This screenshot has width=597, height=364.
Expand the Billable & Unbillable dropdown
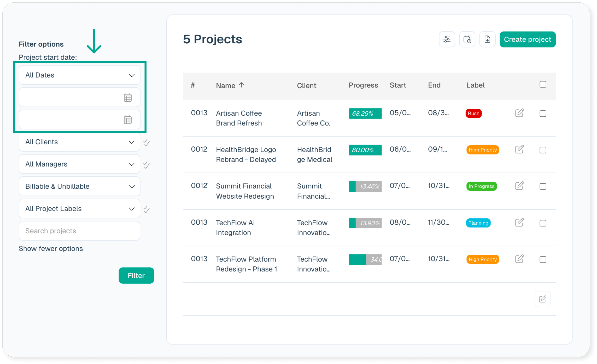pos(79,186)
